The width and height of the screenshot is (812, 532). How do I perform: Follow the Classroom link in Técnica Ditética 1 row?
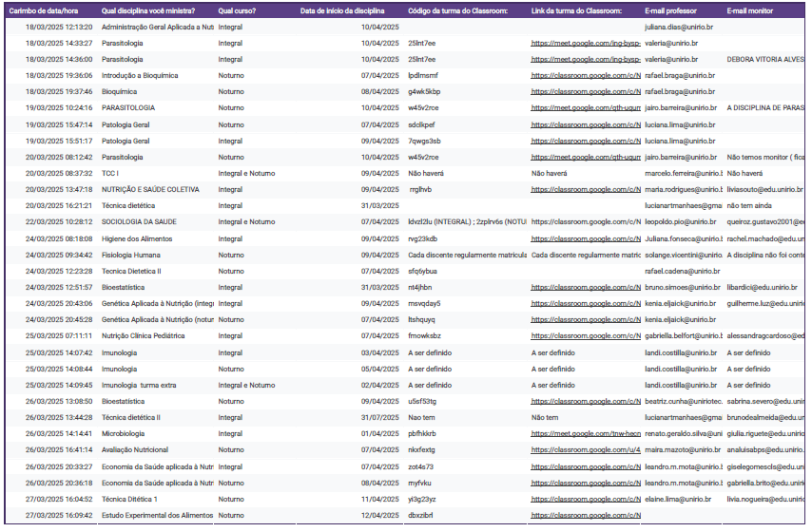tap(585, 499)
